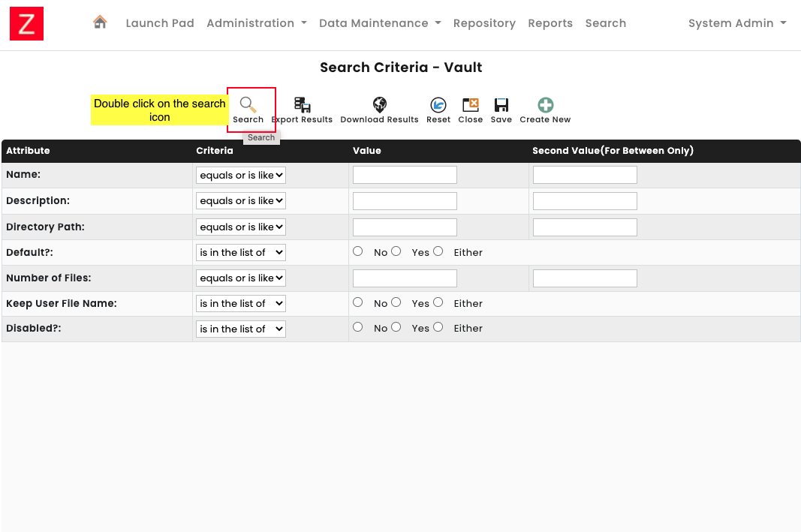Open the System Admin user menu

coord(737,23)
